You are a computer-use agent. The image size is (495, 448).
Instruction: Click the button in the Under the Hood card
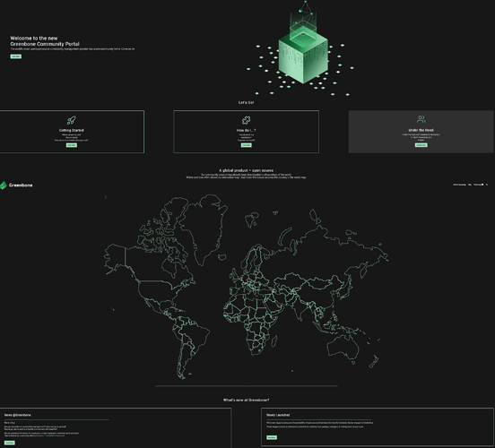tap(421, 145)
